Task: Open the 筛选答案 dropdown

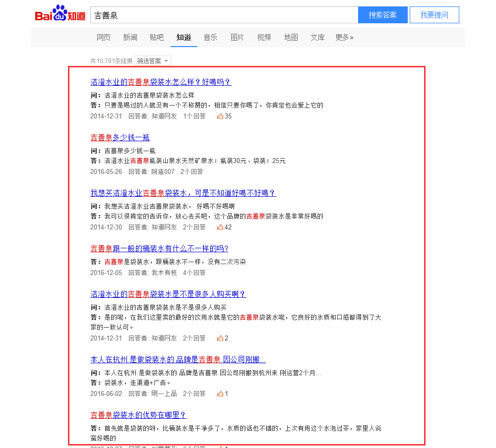Action: (152, 60)
